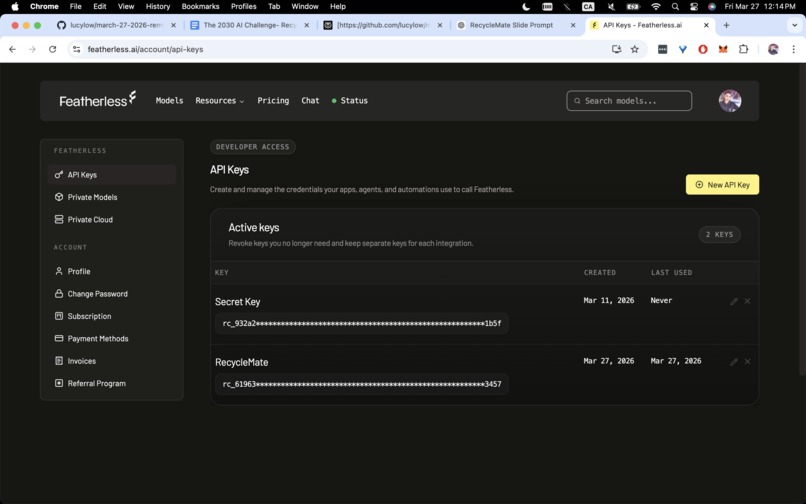The width and height of the screenshot is (806, 504).
Task: Edit the Secret Key with pencil icon
Action: pos(734,301)
